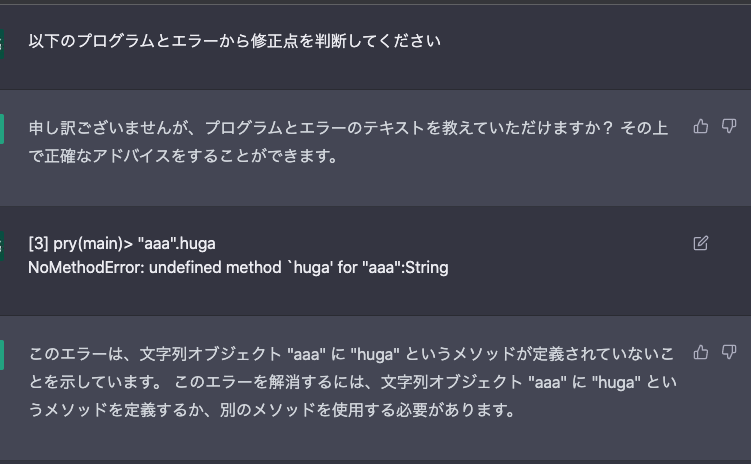Viewport: 751px width, 464px height.
Task: Like the reply asking for program text
Action: point(701,126)
